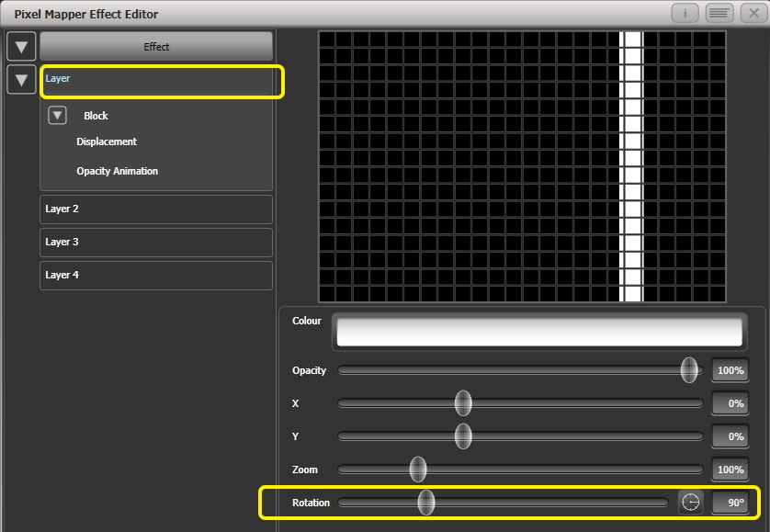This screenshot has height=532, width=770.
Task: Expand Layer 3
Action: point(155,242)
